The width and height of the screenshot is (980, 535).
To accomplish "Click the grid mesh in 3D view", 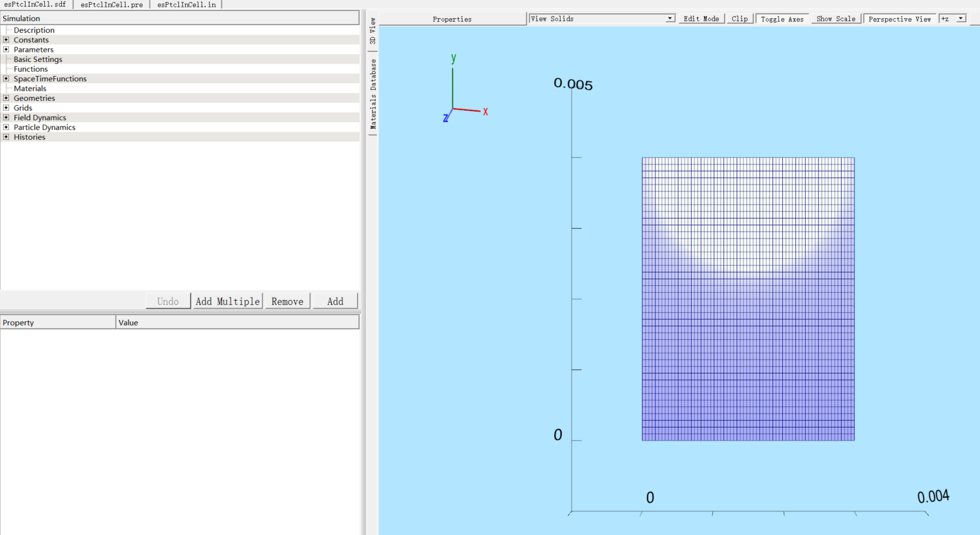I will (748, 299).
